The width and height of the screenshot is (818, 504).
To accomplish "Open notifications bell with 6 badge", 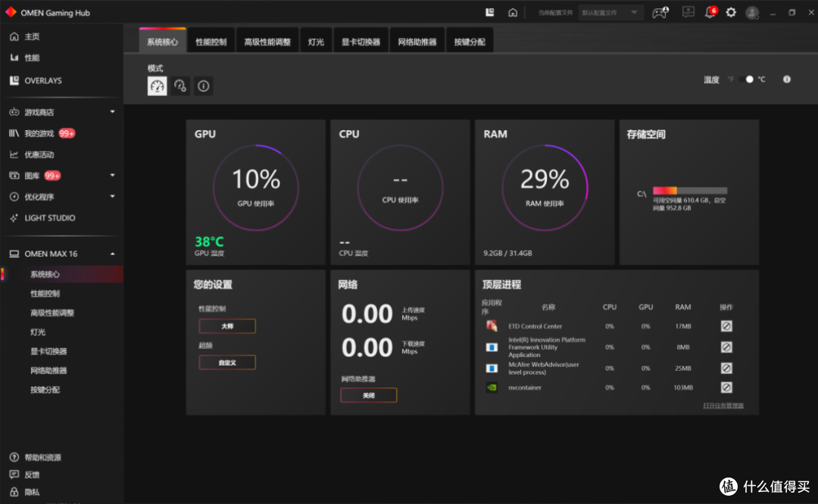I will pyautogui.click(x=710, y=12).
